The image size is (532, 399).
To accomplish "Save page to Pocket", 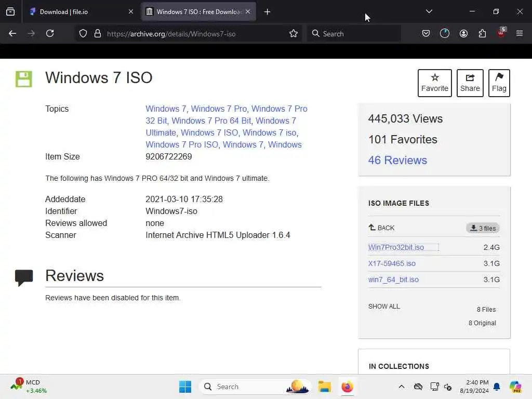I will tap(426, 33).
